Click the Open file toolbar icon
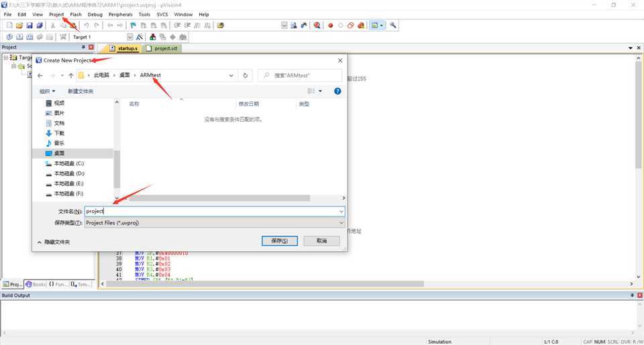Viewport: 644px width, 345px height. pos(19,25)
